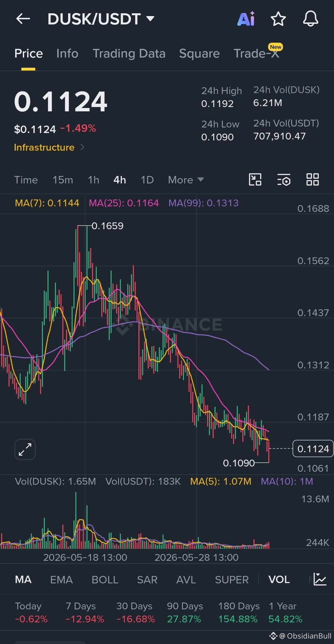Screen dimensions: 334x644
Task: Tap the MA(7): 0.1144 label
Action: click(47, 203)
